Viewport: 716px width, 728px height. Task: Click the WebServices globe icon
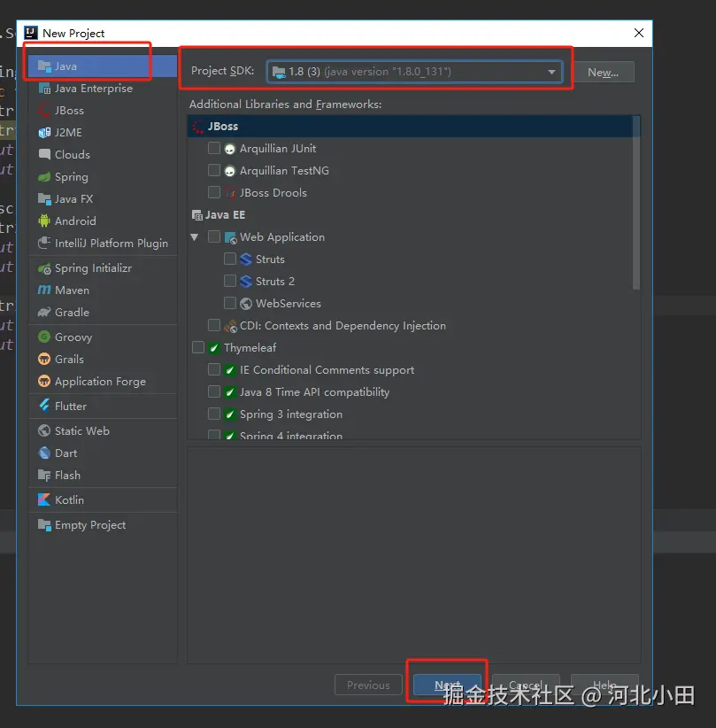coord(246,304)
